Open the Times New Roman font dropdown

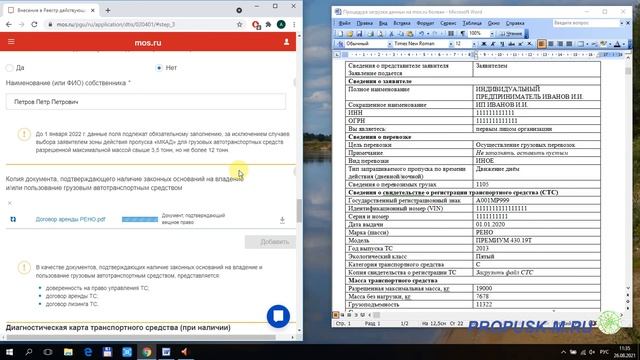pos(451,44)
